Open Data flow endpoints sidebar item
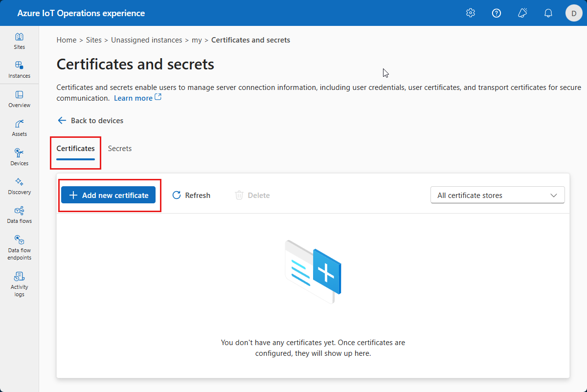Image resolution: width=587 pixels, height=392 pixels. (19, 247)
